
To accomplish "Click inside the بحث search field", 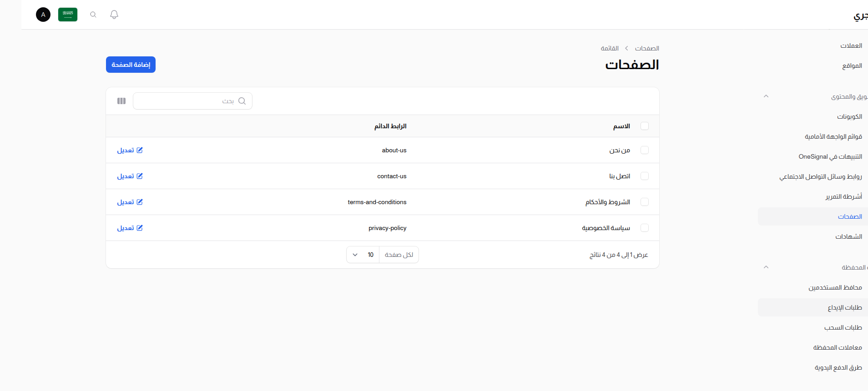I will (x=192, y=101).
